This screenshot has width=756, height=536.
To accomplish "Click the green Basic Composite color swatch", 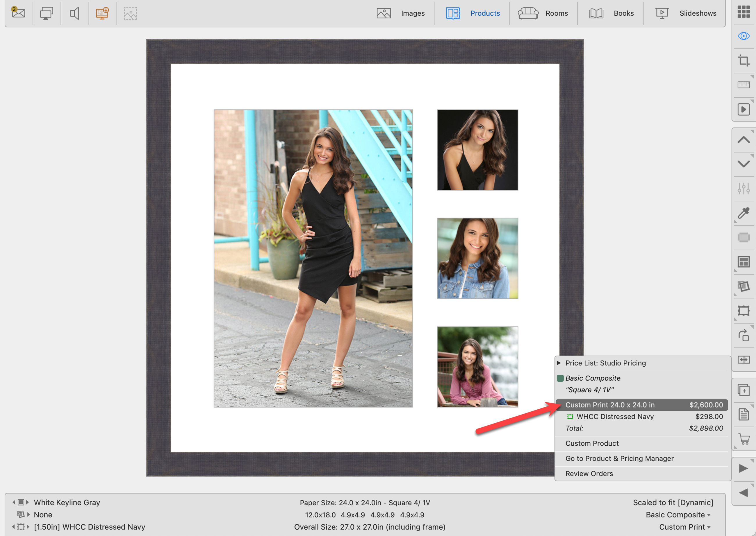I will (560, 378).
